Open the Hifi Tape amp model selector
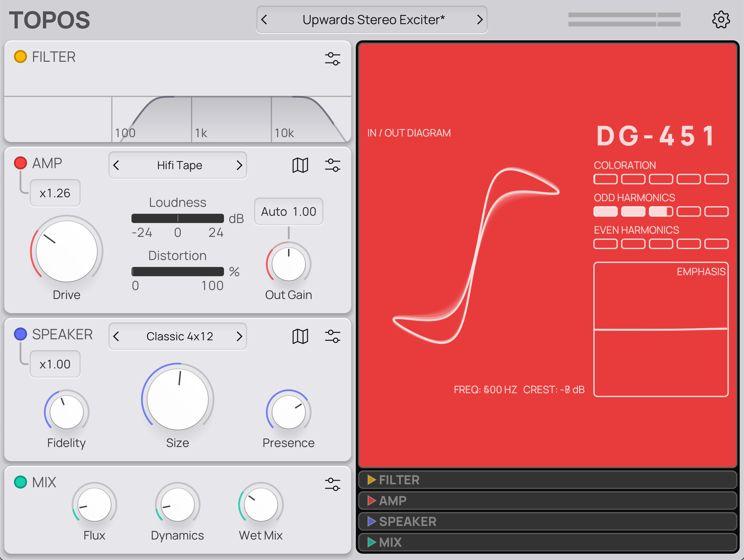This screenshot has height=560, width=744. 178,165
